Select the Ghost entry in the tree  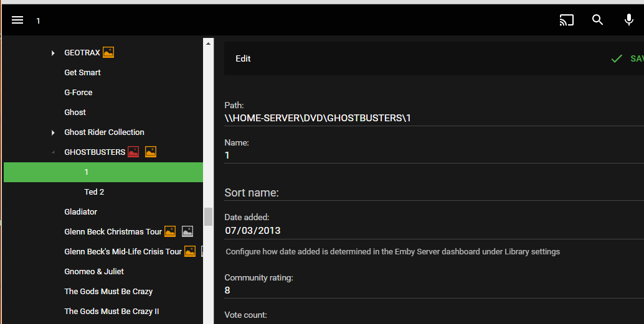pos(75,112)
